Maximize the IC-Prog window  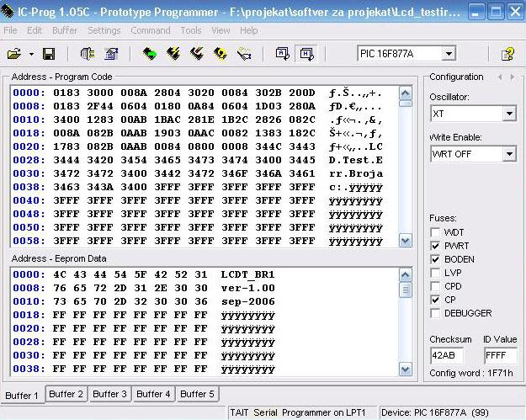[496, 12]
